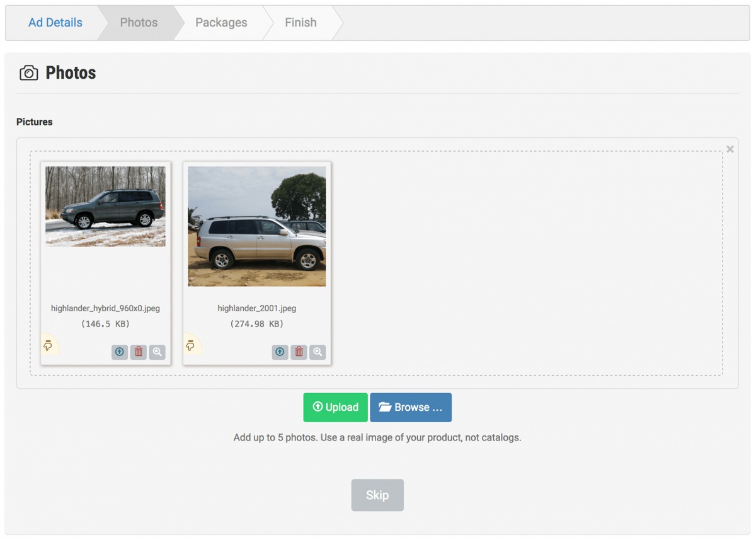Go to the Ad Details step
The image size is (756, 540).
[55, 23]
